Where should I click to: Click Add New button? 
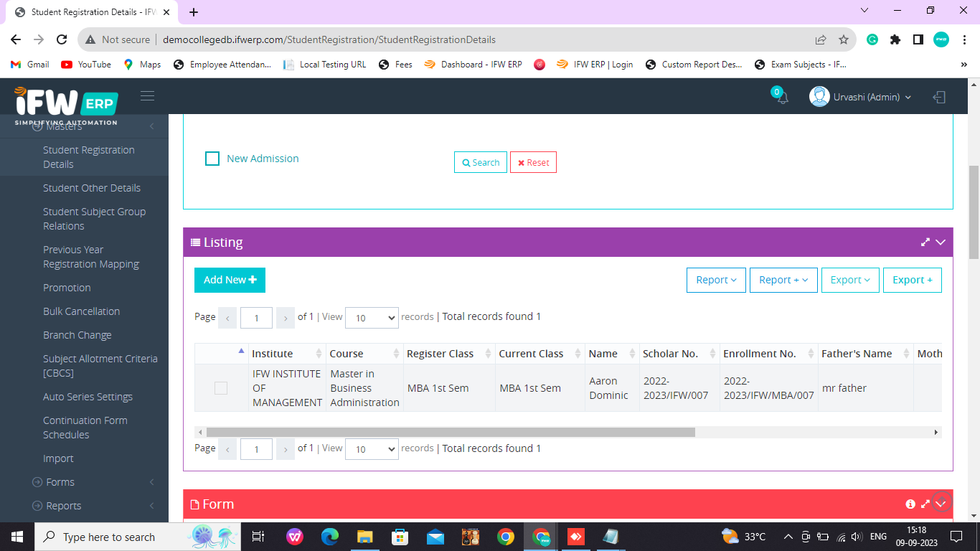point(230,280)
